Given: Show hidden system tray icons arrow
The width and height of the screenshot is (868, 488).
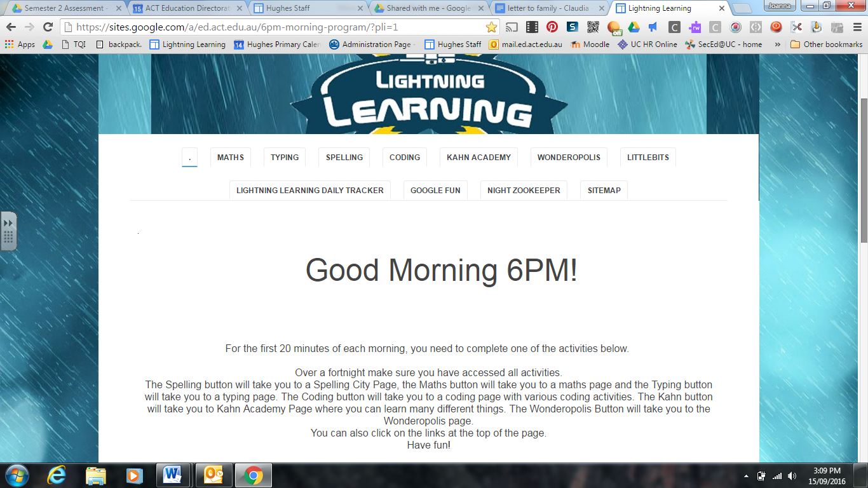Looking at the screenshot, I should pos(746,476).
